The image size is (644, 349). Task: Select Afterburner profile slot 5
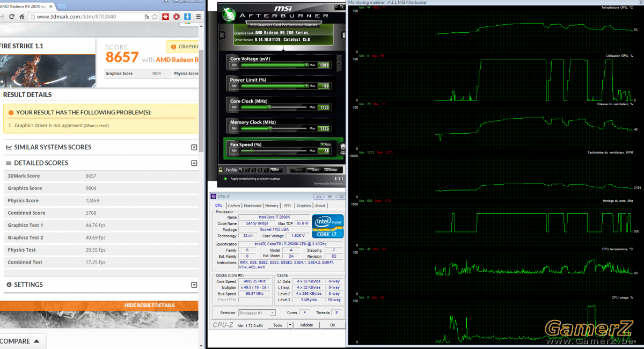(x=266, y=170)
